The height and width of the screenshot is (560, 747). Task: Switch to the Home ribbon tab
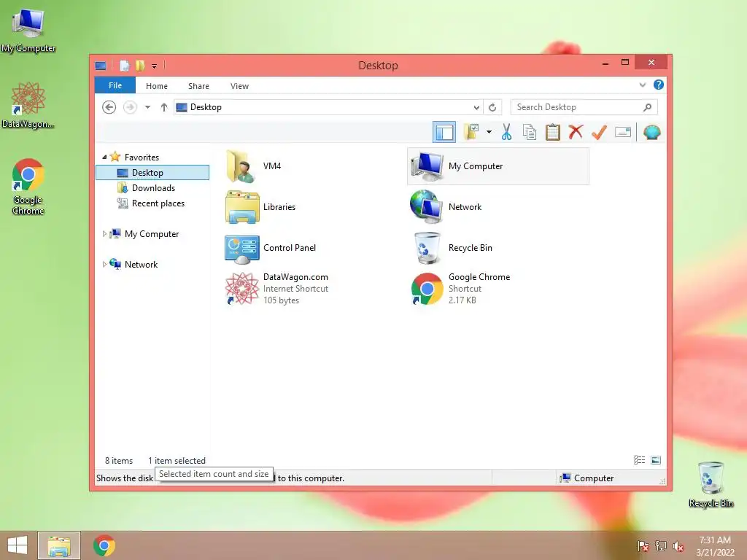pos(157,86)
